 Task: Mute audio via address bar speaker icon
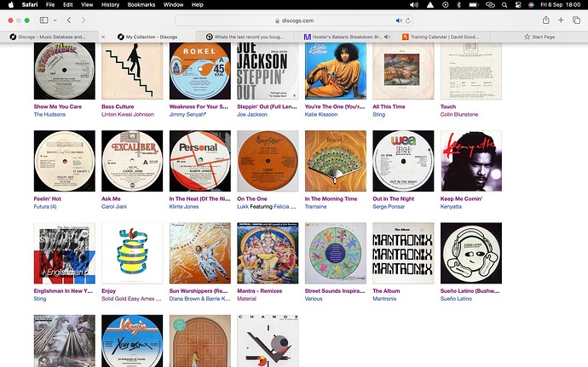(x=399, y=20)
